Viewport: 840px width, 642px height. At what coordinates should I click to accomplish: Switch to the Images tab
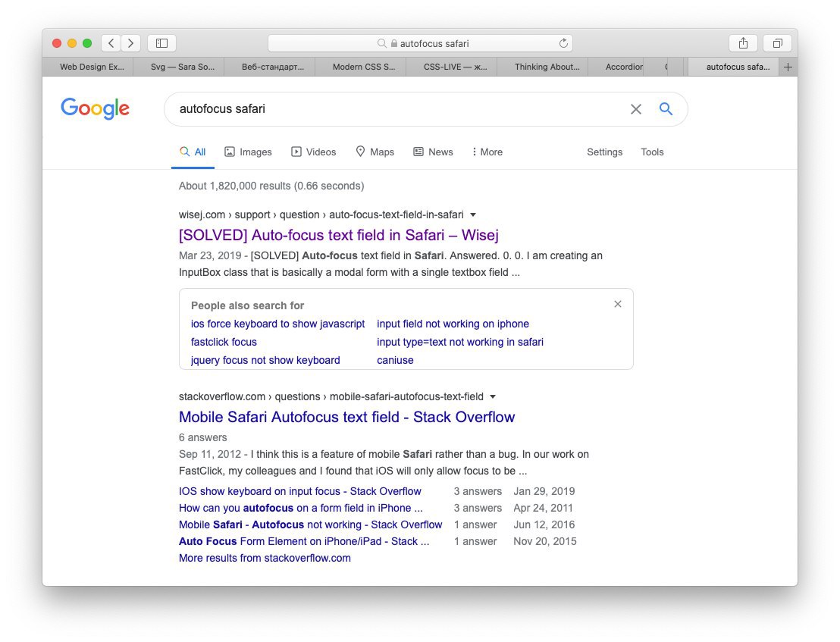pyautogui.click(x=248, y=152)
